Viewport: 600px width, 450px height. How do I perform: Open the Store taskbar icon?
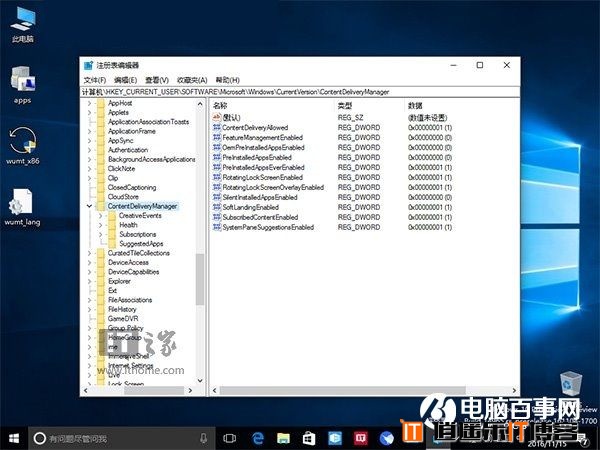pyautogui.click(x=309, y=439)
